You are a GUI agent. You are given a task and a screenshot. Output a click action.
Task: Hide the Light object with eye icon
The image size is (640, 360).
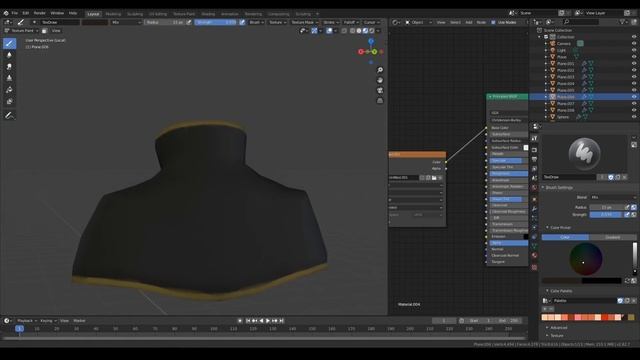point(634,50)
